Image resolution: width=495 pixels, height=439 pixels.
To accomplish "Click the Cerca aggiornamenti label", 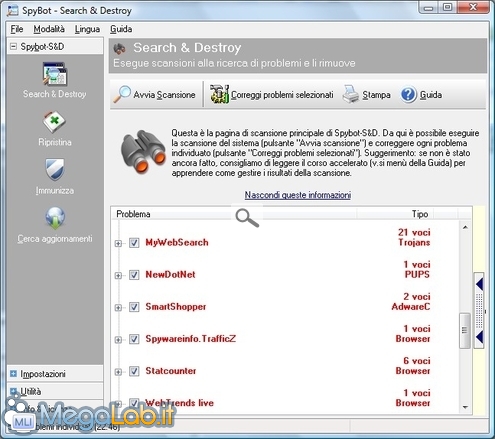I will coord(55,239).
